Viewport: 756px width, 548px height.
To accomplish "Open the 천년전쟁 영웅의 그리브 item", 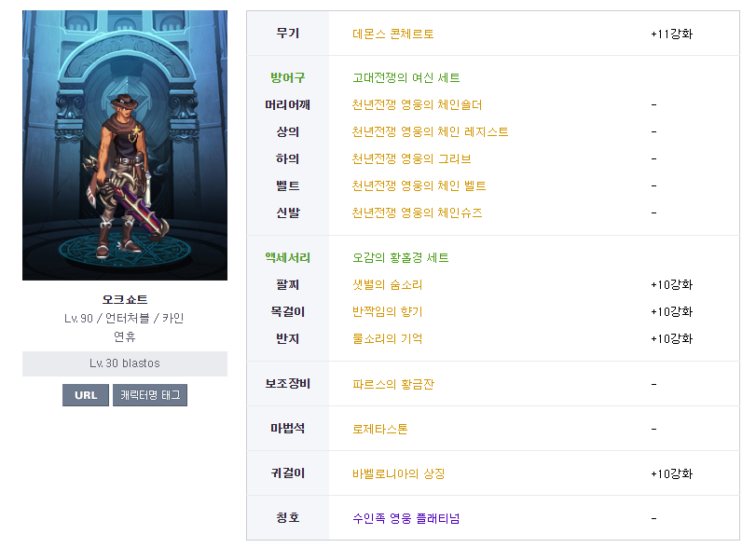I will coord(412,158).
